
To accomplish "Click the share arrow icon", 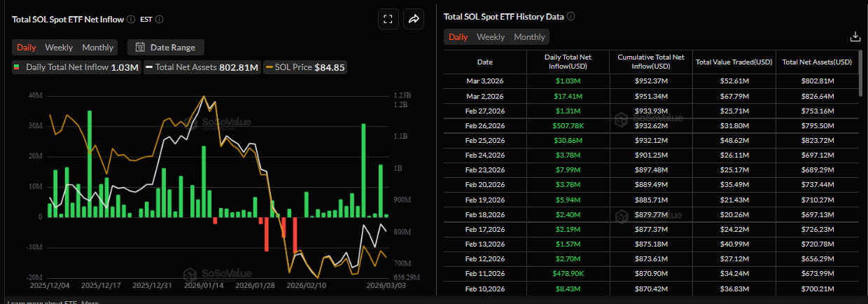I will pyautogui.click(x=413, y=19).
